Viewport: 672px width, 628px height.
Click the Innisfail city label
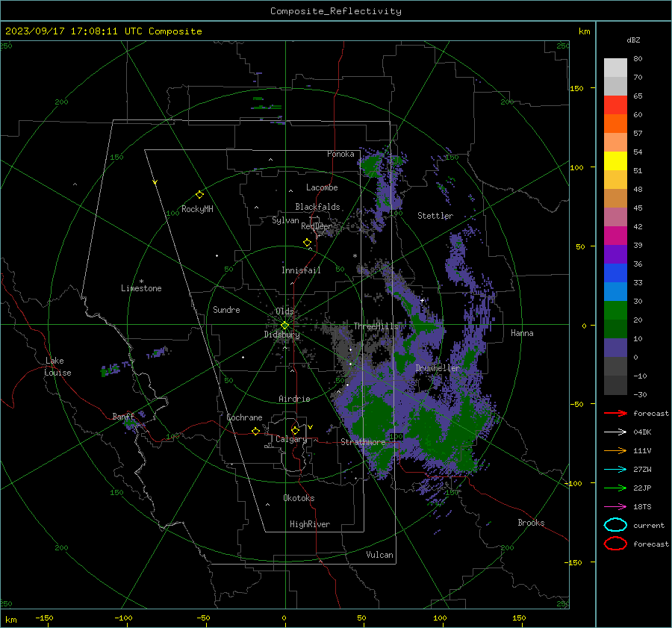(x=301, y=270)
